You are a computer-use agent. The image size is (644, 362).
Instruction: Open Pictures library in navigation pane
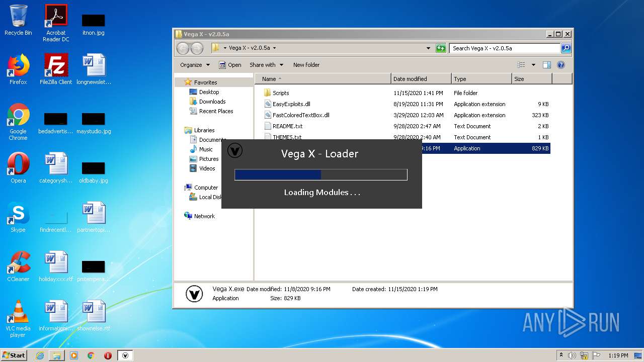tap(208, 159)
